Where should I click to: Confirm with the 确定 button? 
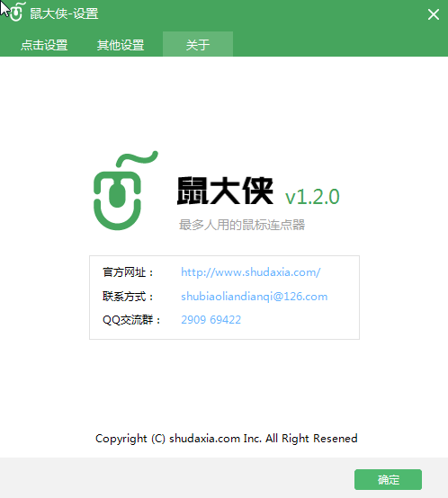coord(388,480)
